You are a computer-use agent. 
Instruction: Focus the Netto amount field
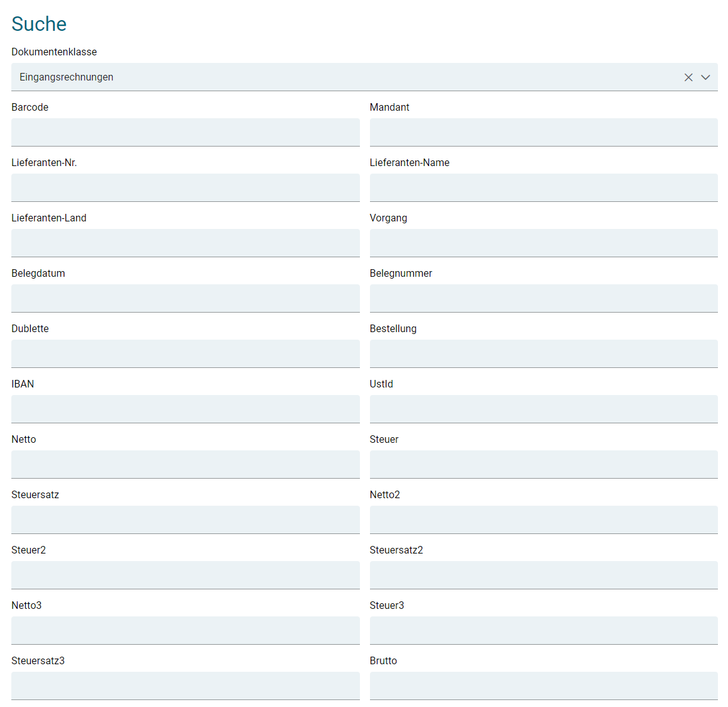tap(185, 464)
